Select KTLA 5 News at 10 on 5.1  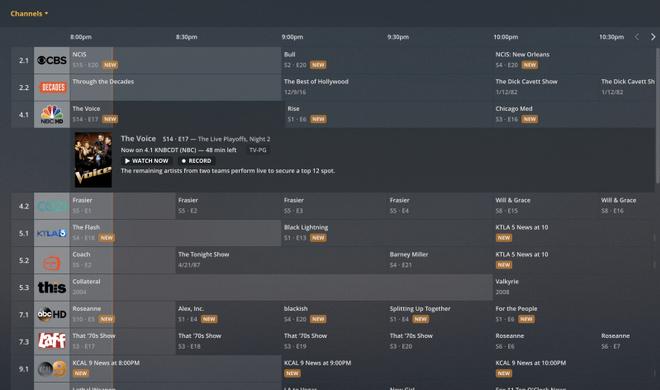coord(574,233)
